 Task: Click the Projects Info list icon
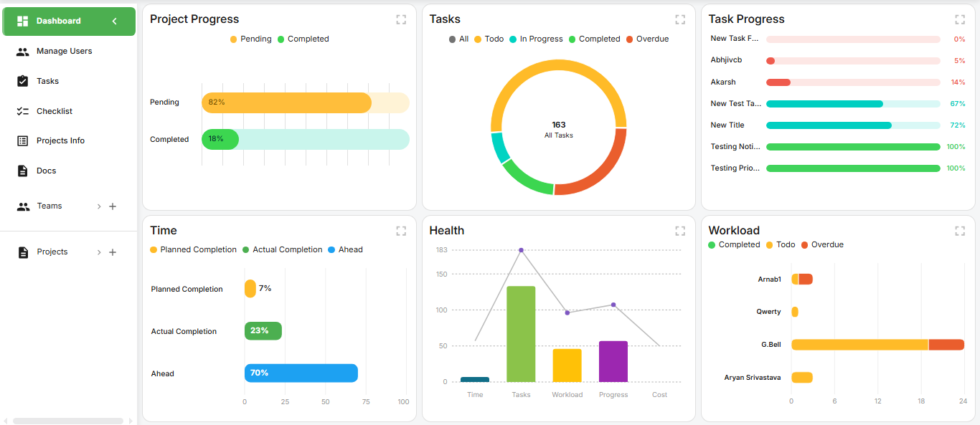(23, 141)
